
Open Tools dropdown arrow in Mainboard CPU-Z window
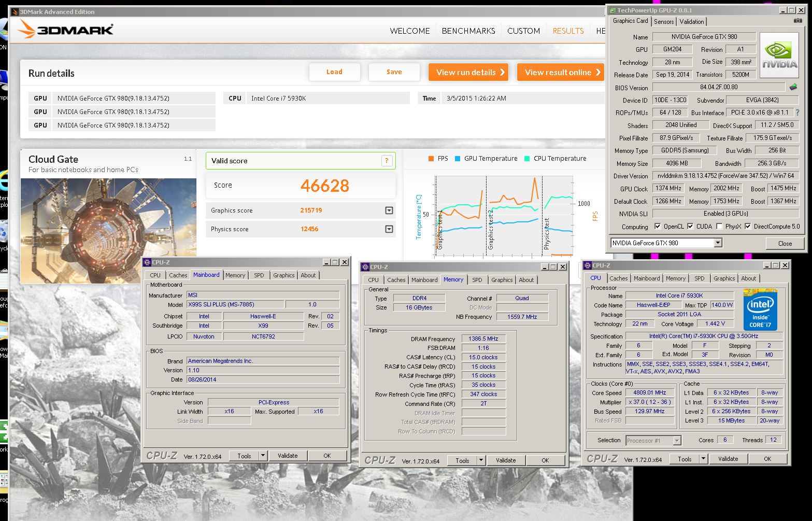point(263,456)
